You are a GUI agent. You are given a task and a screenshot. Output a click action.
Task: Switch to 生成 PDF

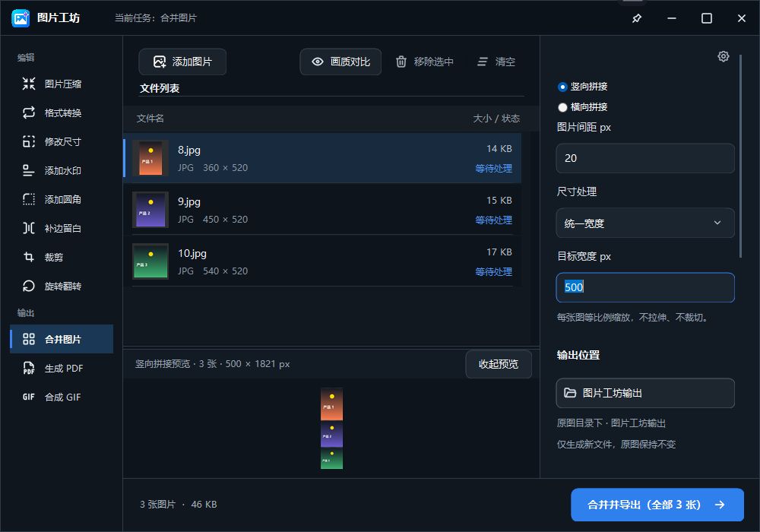(x=62, y=369)
